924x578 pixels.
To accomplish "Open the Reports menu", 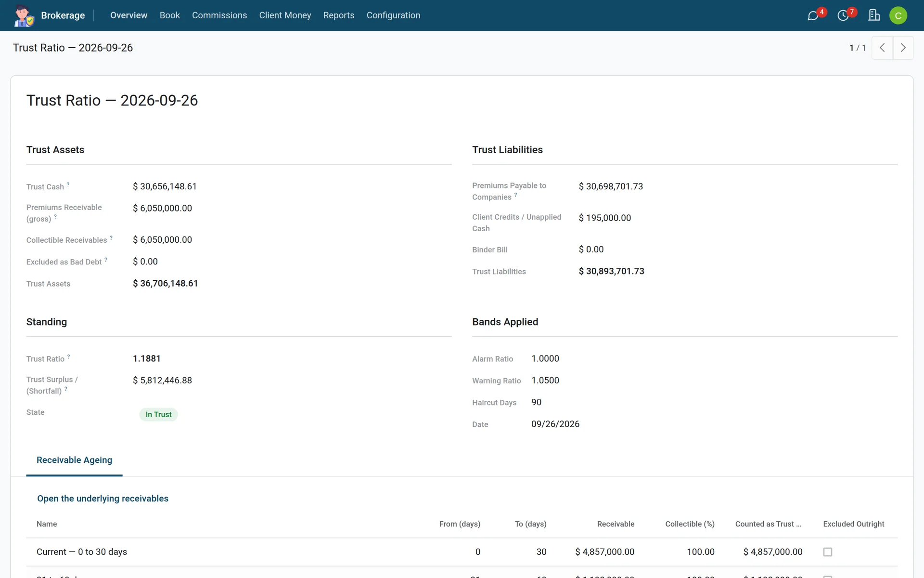I will point(339,15).
